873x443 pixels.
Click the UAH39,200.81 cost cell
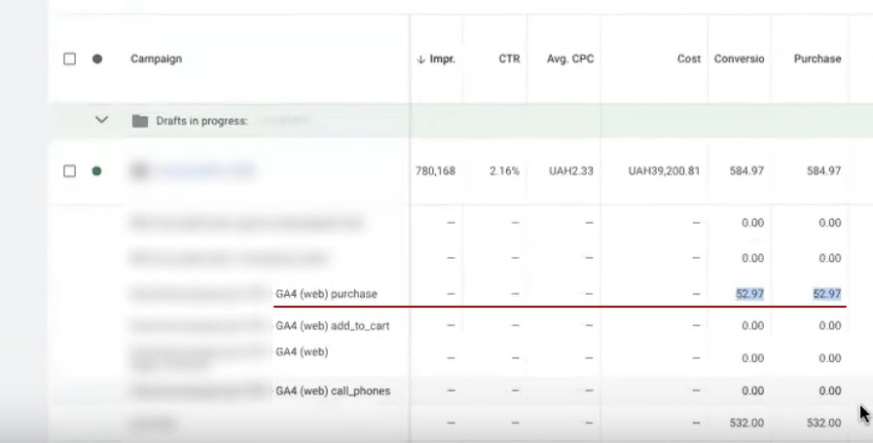click(664, 171)
